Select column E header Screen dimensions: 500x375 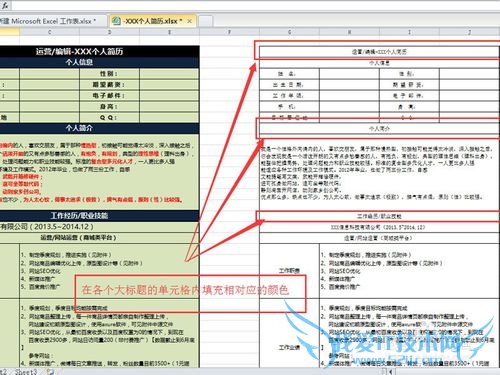[169, 32]
